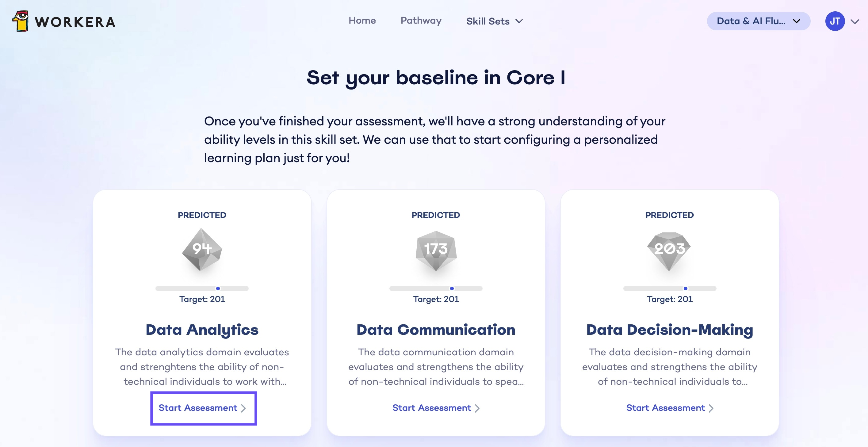Open the JT profile avatar
The width and height of the screenshot is (868, 447).
point(835,21)
